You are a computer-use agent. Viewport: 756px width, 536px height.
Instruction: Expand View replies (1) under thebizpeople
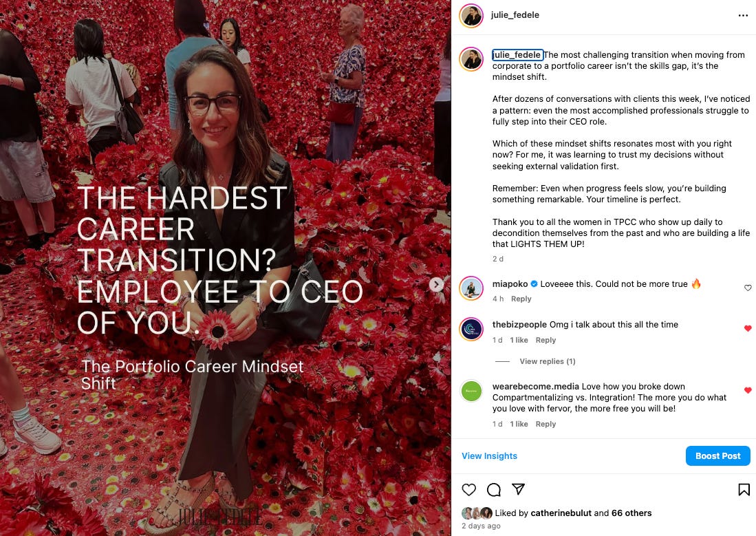tap(548, 361)
